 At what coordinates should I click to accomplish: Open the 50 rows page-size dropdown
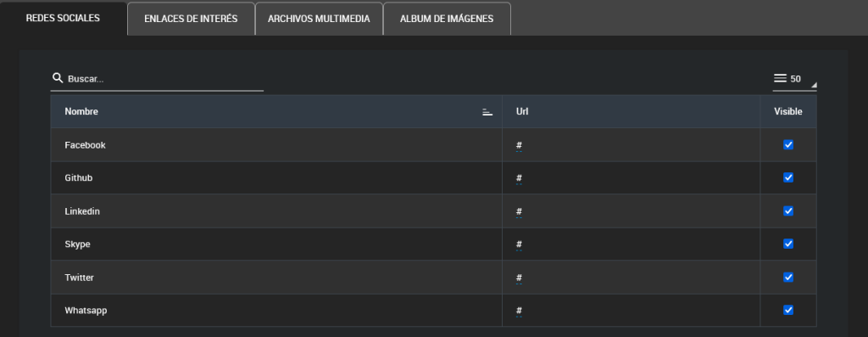coord(794,79)
